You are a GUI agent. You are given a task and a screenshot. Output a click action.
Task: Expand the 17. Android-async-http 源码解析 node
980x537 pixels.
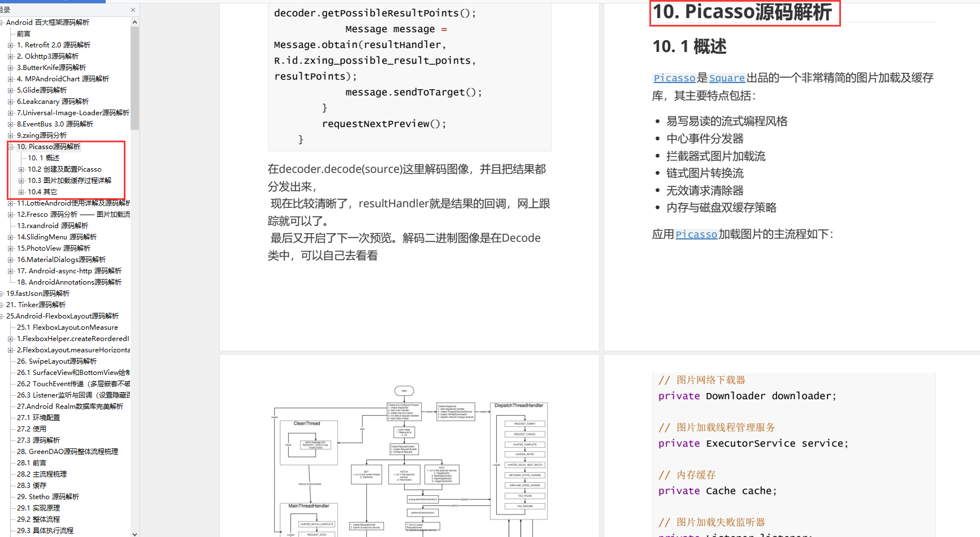(10, 271)
